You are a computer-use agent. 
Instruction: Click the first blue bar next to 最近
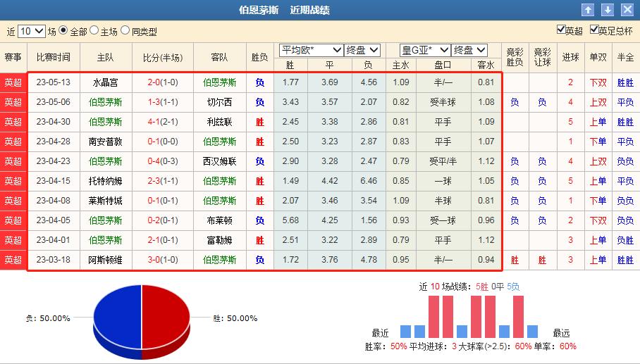pos(406,332)
